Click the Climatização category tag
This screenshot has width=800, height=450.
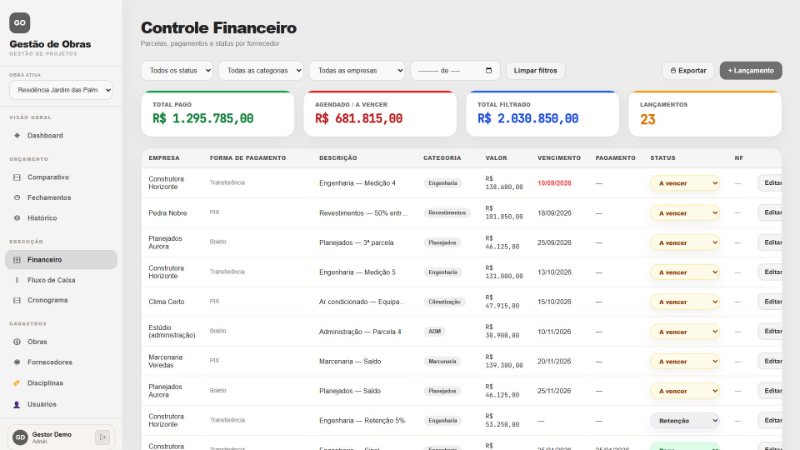(444, 302)
